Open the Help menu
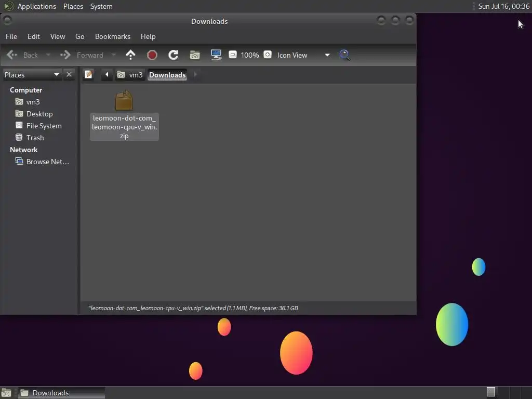 148,36
